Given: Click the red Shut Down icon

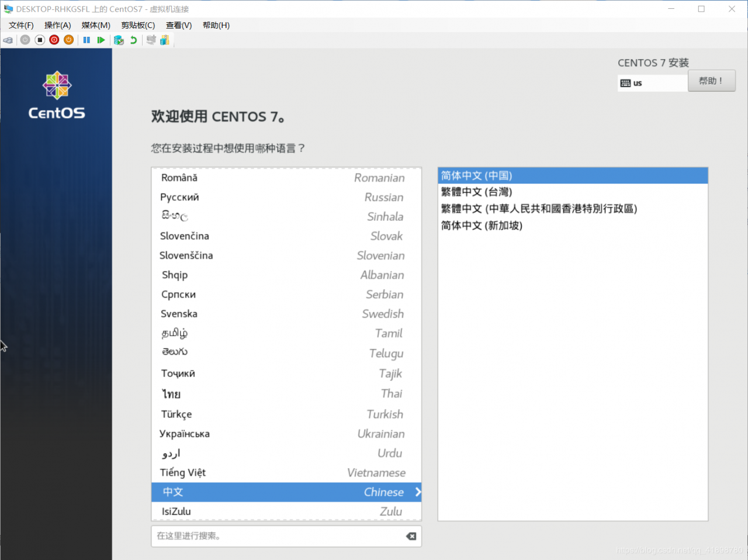Looking at the screenshot, I should (x=54, y=40).
